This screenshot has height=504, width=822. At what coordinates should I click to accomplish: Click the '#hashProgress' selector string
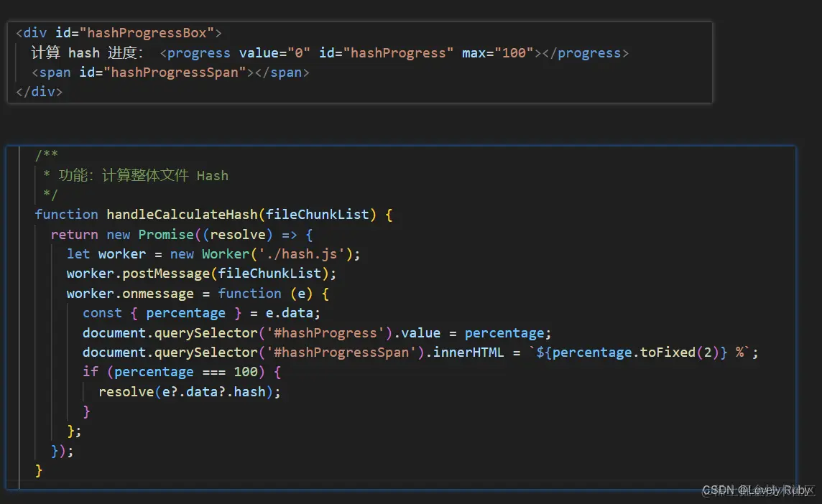[325, 333]
